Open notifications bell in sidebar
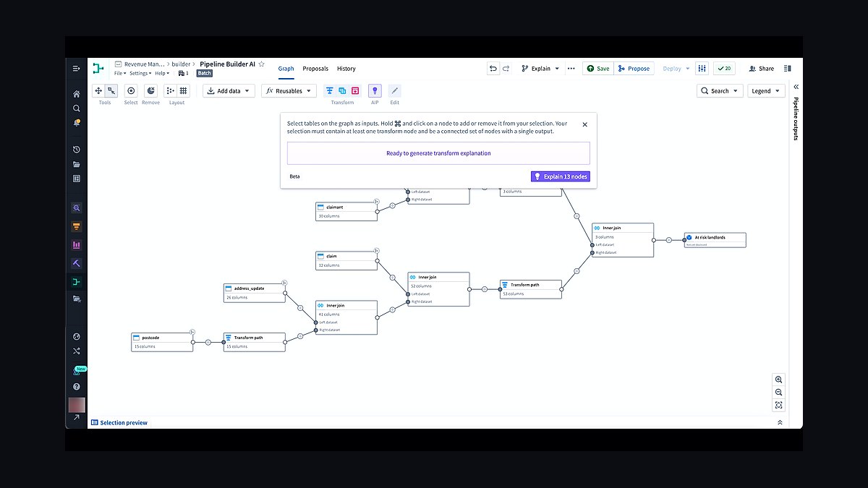Image resolution: width=868 pixels, height=488 pixels. [77, 123]
